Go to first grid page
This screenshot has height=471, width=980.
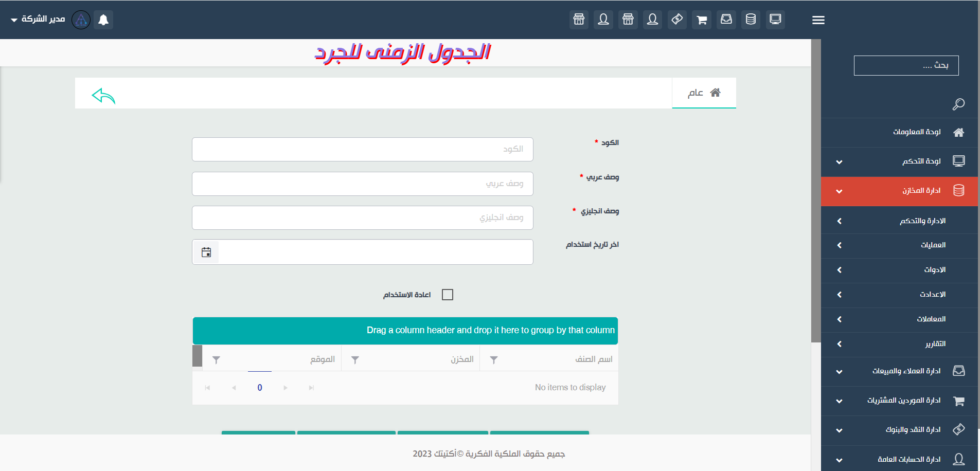(207, 388)
